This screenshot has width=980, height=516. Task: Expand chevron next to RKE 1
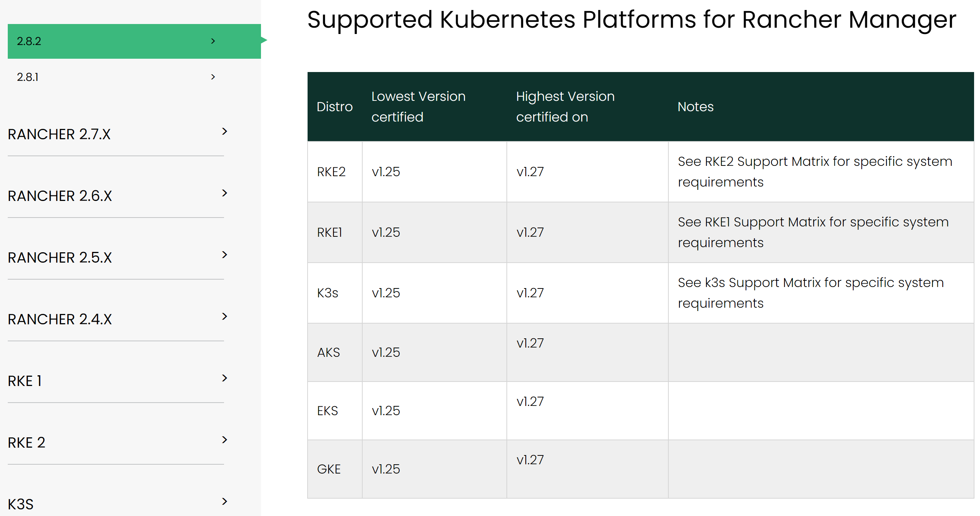click(x=224, y=378)
